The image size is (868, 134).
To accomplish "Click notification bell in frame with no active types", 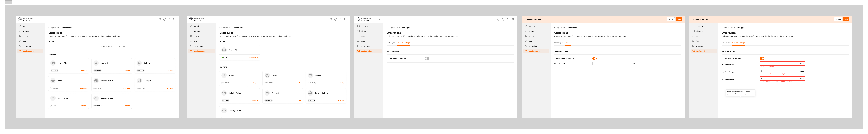I will click(160, 19).
